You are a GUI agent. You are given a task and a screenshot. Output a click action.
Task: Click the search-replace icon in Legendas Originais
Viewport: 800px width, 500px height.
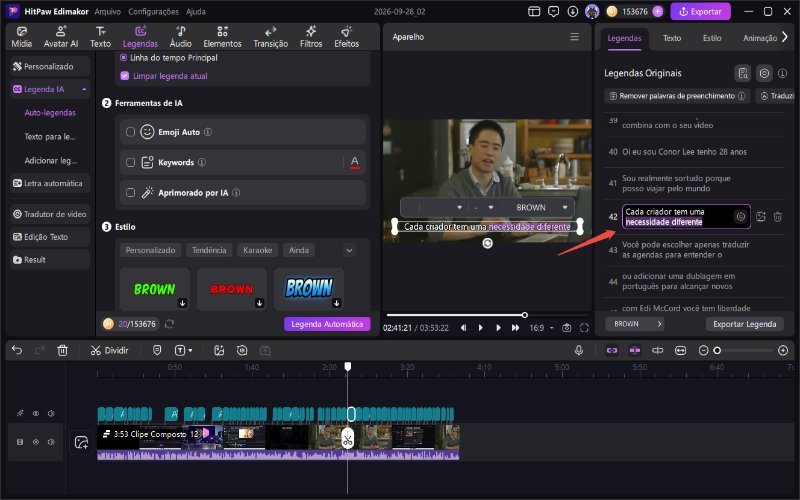[742, 73]
